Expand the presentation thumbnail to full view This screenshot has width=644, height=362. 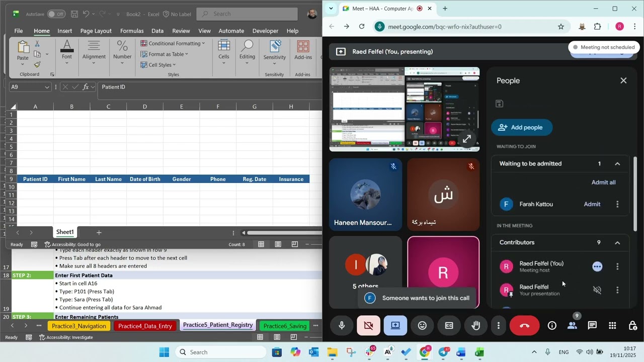(467, 139)
